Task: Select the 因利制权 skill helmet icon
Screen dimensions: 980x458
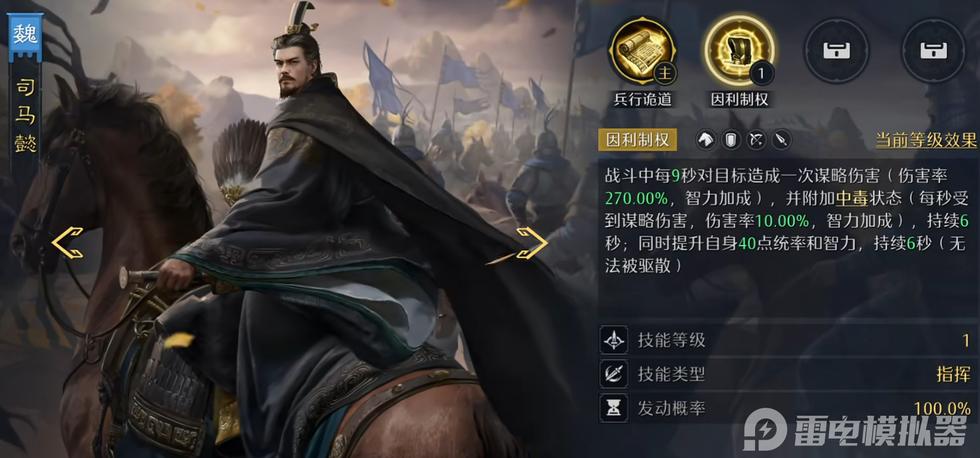Action: 740,51
